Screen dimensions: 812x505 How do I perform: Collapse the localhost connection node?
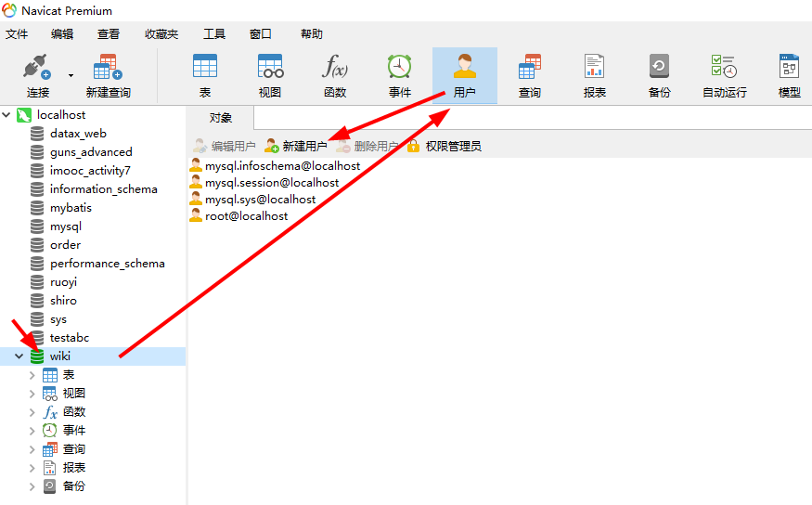coord(6,114)
